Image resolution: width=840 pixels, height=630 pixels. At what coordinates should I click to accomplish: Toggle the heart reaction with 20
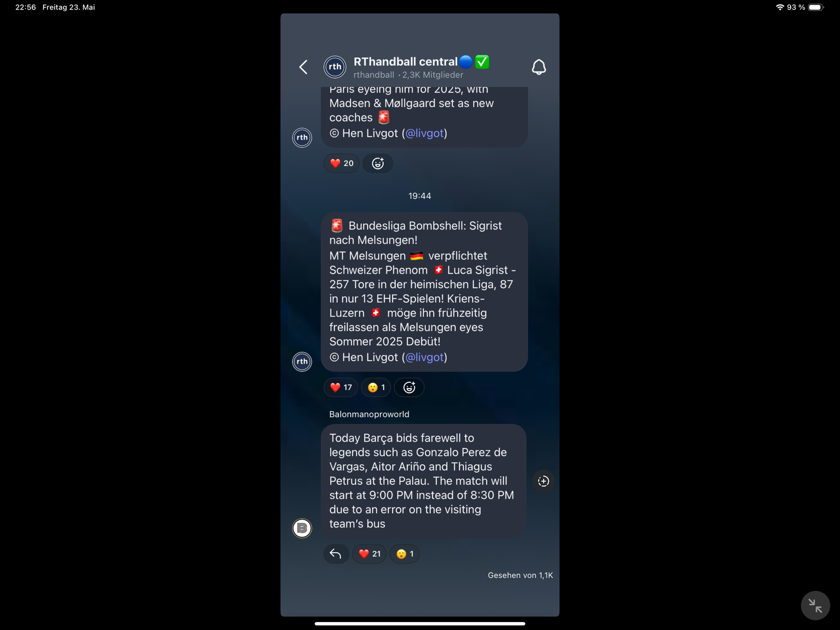tap(342, 163)
